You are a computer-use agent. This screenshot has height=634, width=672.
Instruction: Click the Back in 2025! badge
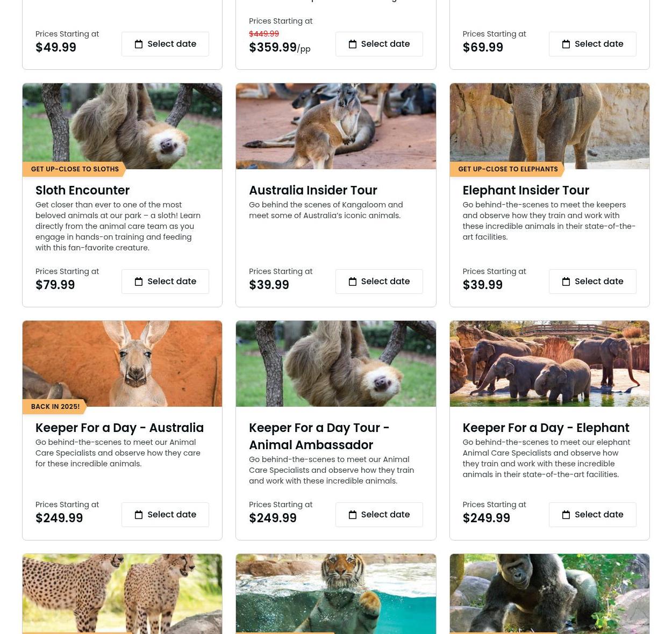[55, 407]
